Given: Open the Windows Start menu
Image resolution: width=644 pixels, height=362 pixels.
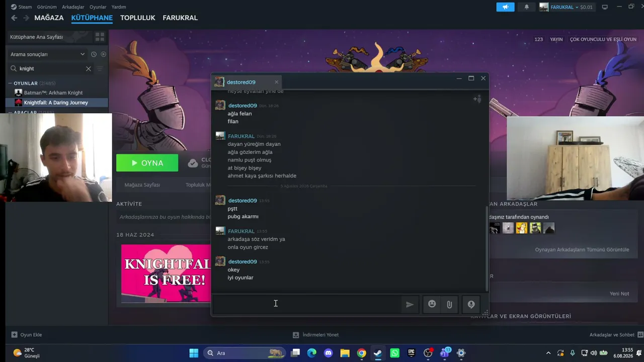Looking at the screenshot, I should pos(194,353).
